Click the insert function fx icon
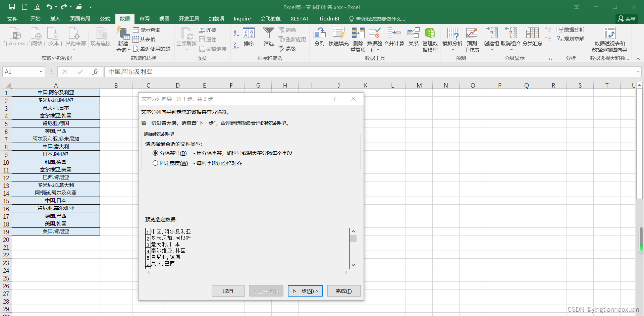 click(x=95, y=72)
